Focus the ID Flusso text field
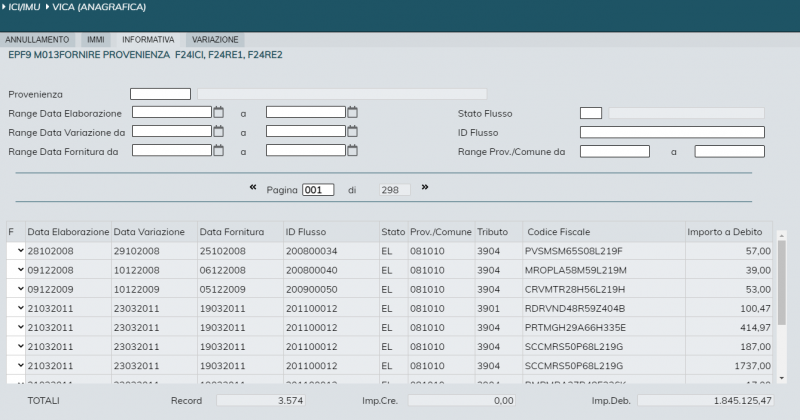 tap(671, 132)
